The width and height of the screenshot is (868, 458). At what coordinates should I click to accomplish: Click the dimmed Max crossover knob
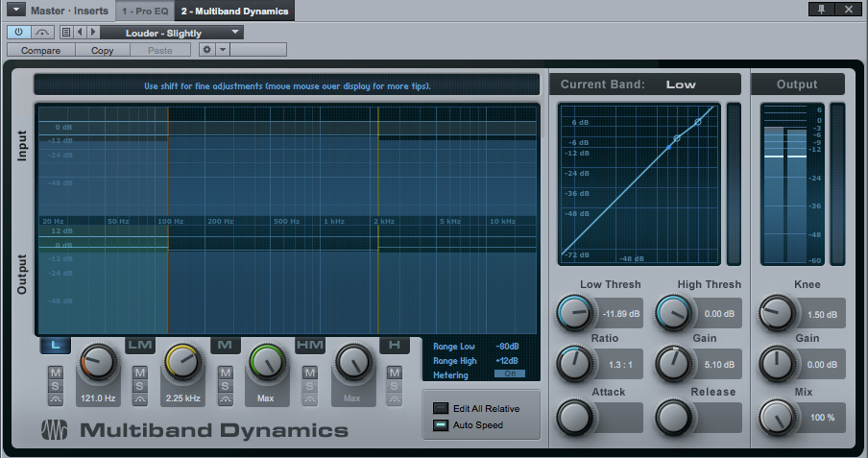352,363
